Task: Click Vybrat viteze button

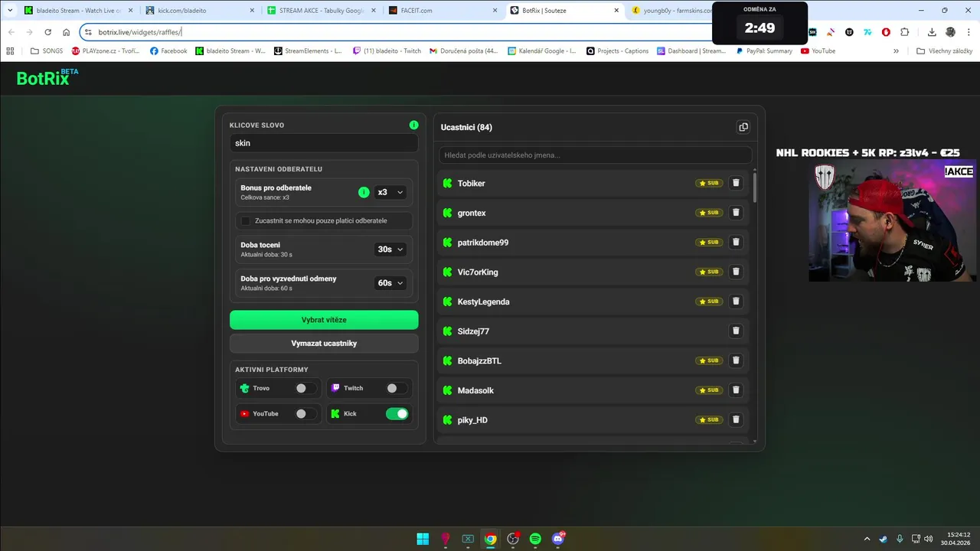Action: click(x=324, y=320)
